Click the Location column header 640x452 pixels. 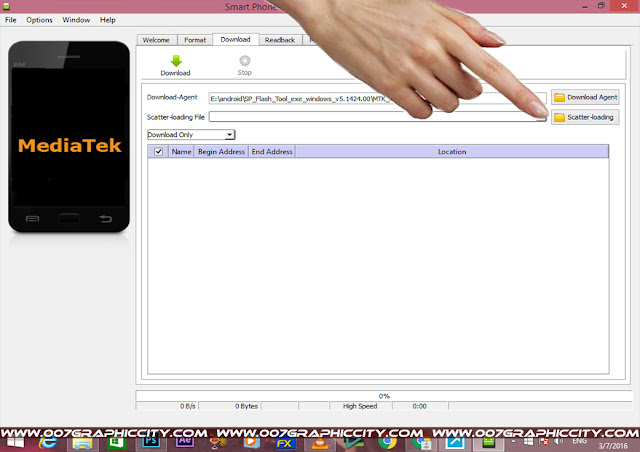coord(452,151)
